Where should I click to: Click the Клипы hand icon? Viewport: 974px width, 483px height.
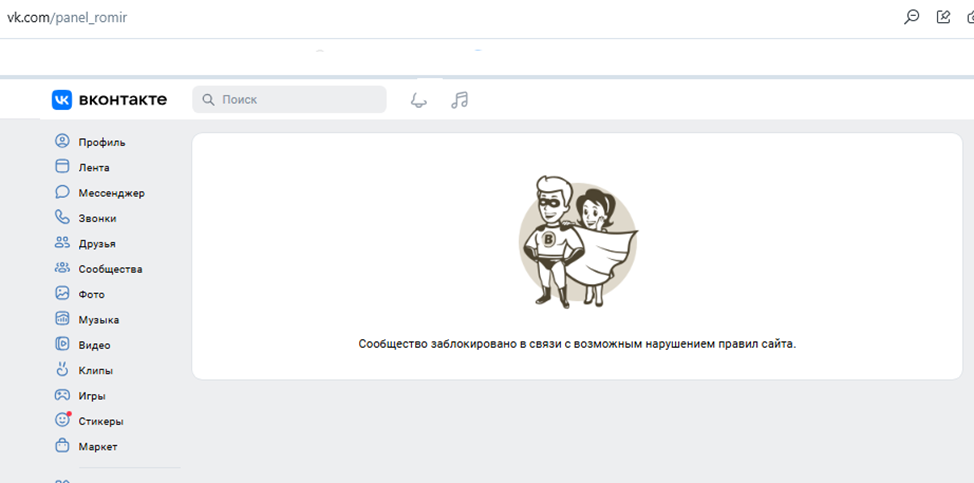coord(62,370)
